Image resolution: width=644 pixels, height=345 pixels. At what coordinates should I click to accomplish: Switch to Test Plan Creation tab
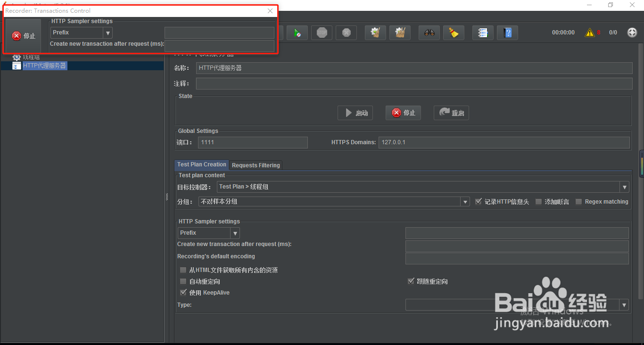click(202, 164)
